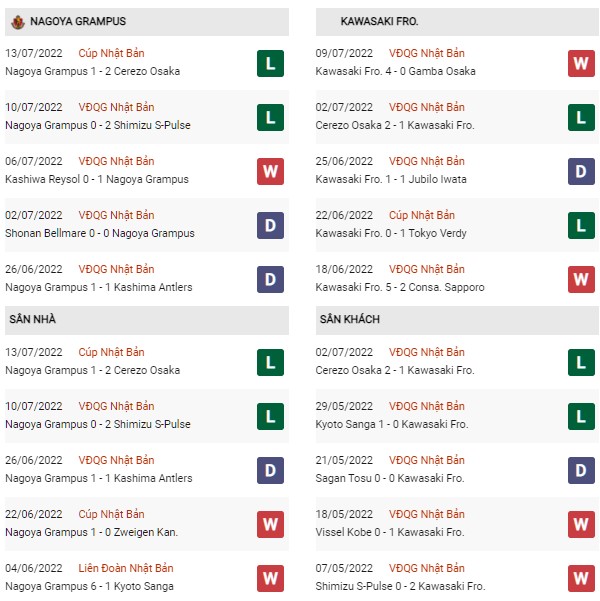Click the W badge for Nagoya 6-1 Kyoto Sanga
The height and width of the screenshot is (601, 600).
(270, 578)
